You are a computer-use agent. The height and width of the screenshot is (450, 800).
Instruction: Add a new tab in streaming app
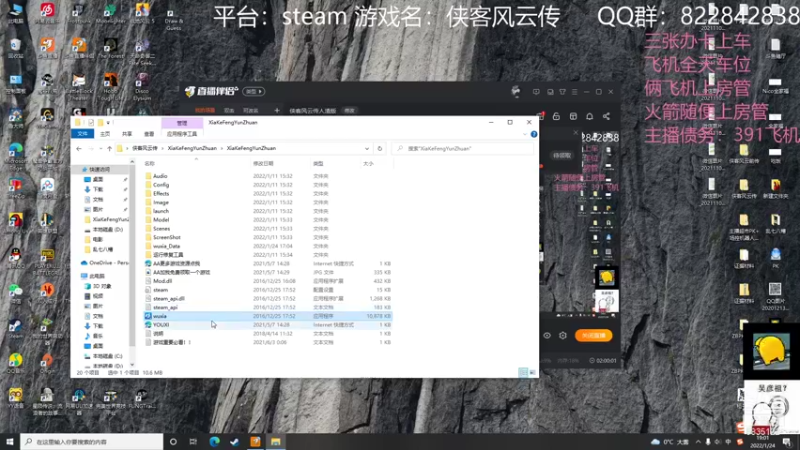coord(277,110)
